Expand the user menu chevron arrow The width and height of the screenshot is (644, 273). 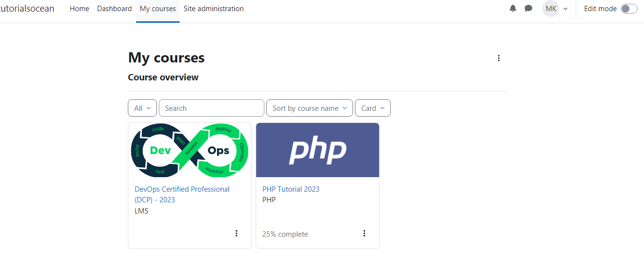566,9
